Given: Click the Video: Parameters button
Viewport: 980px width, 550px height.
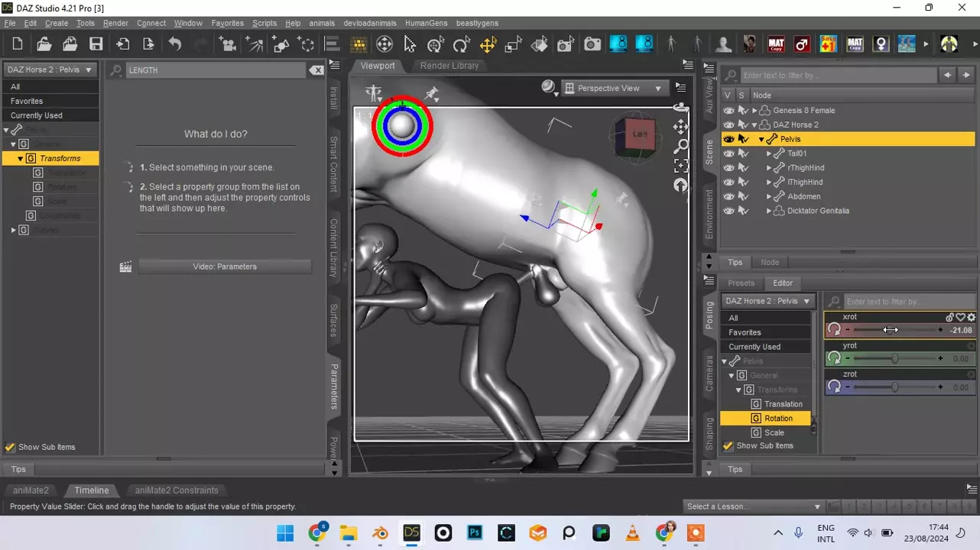Looking at the screenshot, I should pos(225,267).
